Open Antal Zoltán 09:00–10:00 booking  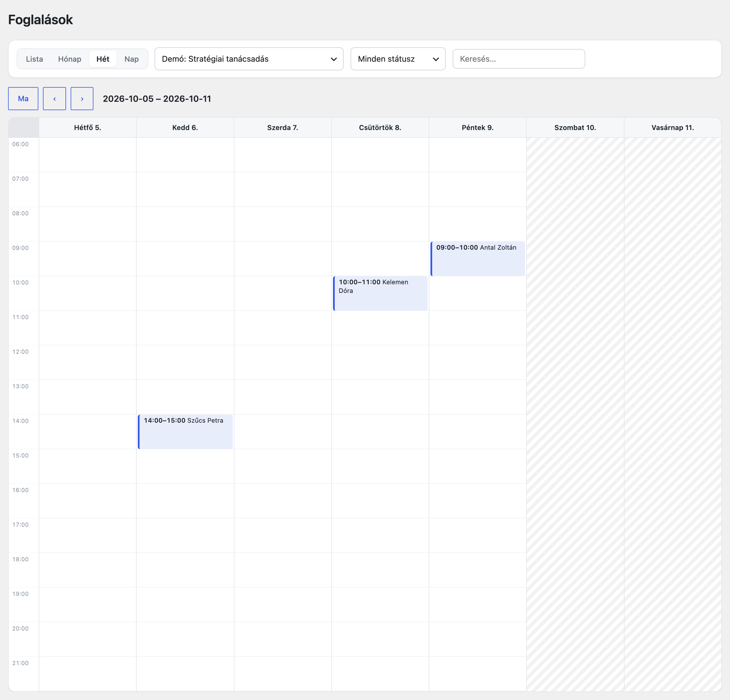point(477,259)
